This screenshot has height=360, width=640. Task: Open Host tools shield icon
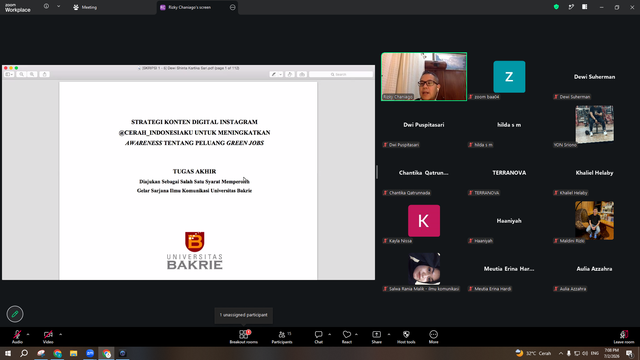pyautogui.click(x=406, y=337)
